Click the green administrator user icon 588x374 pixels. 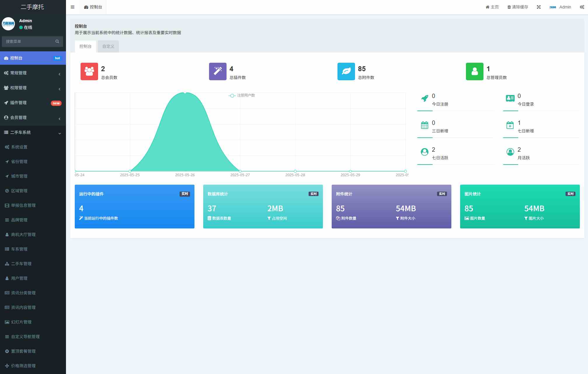coord(475,71)
